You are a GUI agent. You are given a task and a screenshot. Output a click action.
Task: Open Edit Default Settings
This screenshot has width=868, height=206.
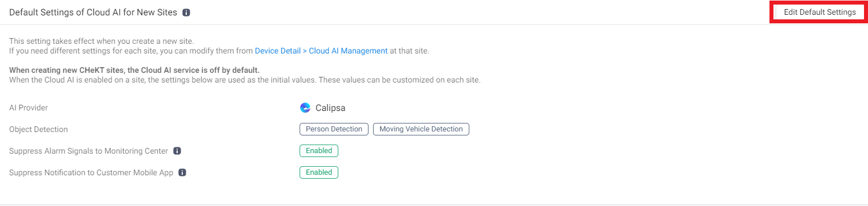pyautogui.click(x=820, y=13)
